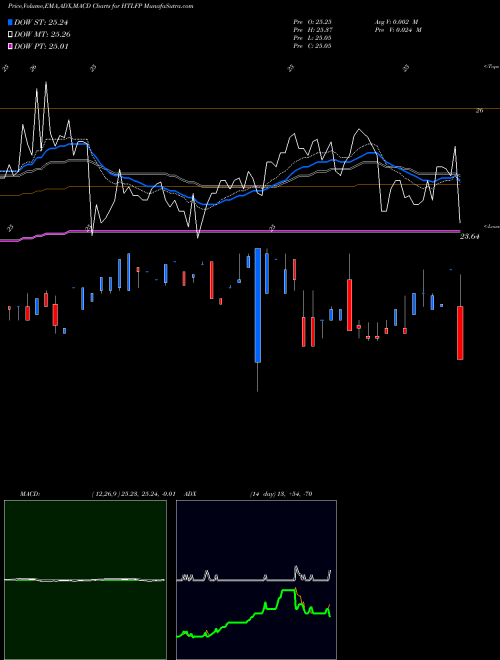Screen dimensions: 500x660
Task: Click the tallest blue candlestick in the volume chart
Action: pyautogui.click(x=258, y=305)
